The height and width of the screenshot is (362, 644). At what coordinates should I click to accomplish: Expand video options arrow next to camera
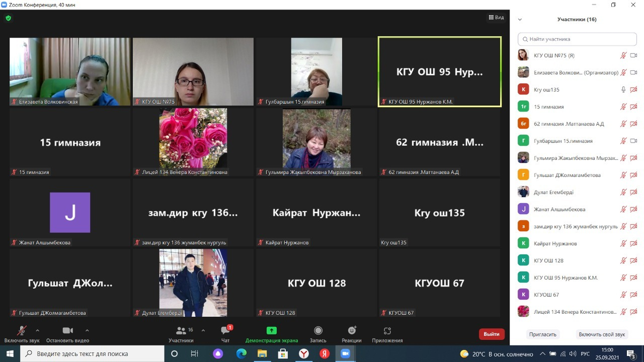click(87, 330)
